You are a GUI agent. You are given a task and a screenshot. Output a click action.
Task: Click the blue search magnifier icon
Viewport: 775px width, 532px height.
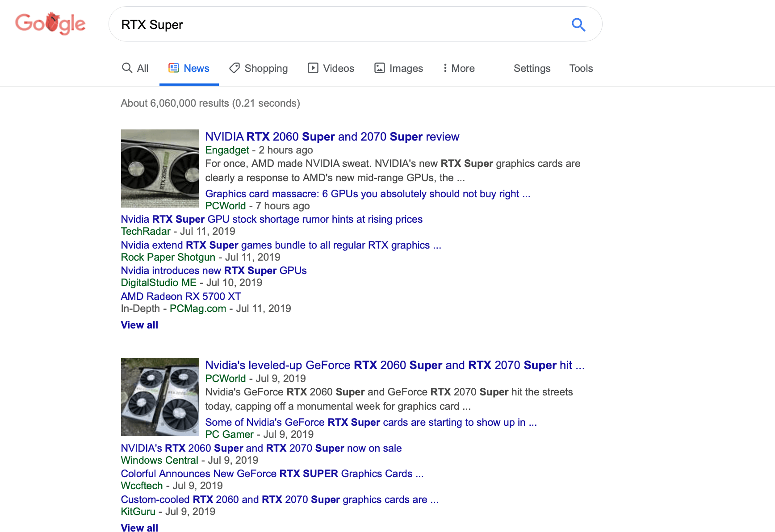point(578,25)
